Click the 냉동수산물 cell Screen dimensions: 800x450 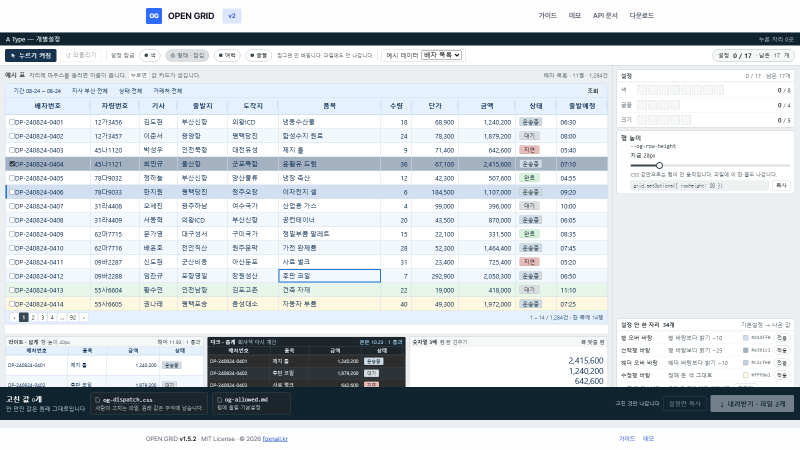330,122
